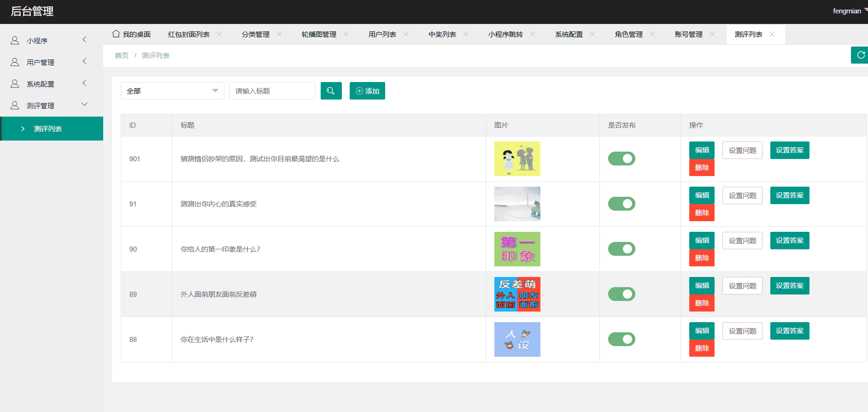Click the green search magnifier button
This screenshot has height=412, width=868.
click(x=331, y=91)
